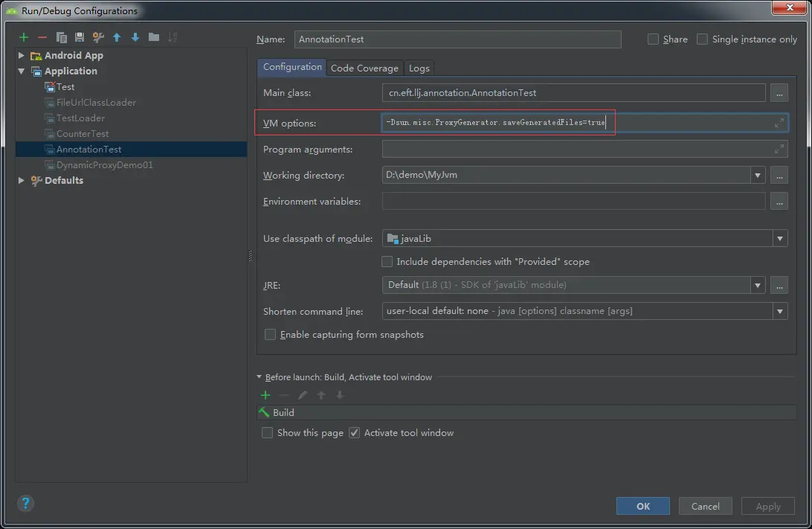
Task: Save configuration using the disk icon
Action: click(x=80, y=36)
